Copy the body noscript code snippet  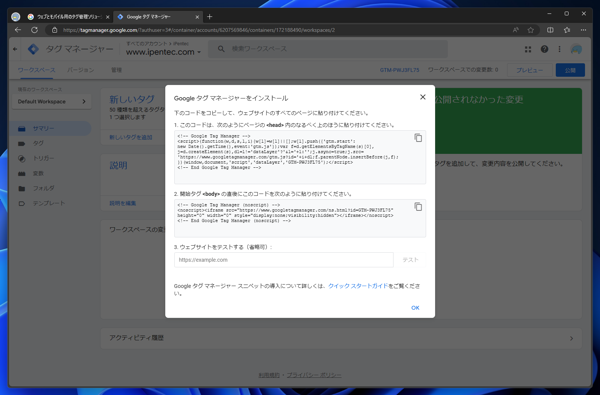(418, 207)
